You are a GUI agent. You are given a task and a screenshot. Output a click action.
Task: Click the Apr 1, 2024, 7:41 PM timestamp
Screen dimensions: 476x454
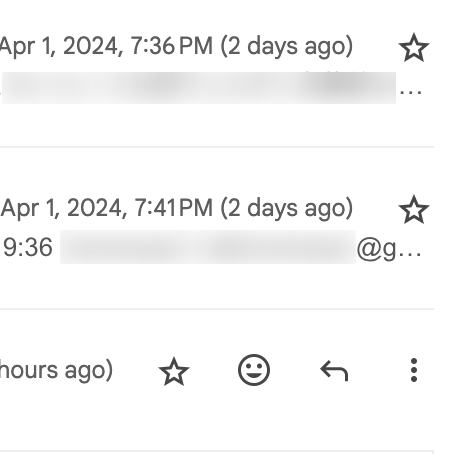pyautogui.click(x=177, y=208)
